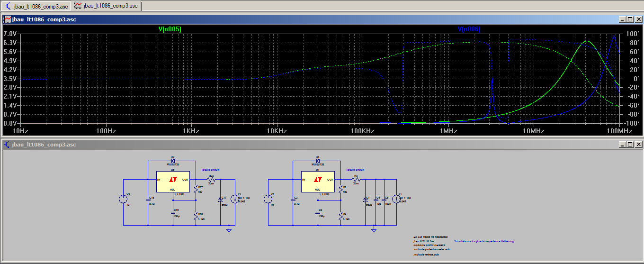This screenshot has height=264, width=644.
Task: Click the U5 LT1086 regulator symbol
Action: (x=173, y=182)
